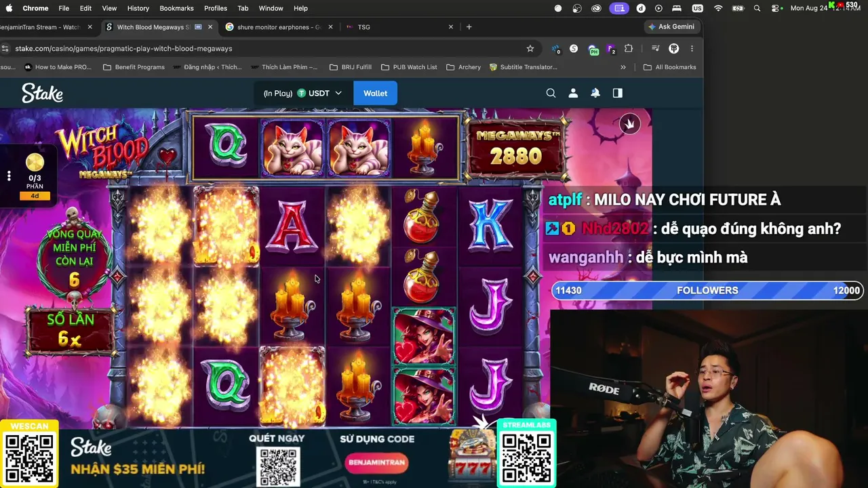The height and width of the screenshot is (488, 868).
Task: Open the Chrome Extensions puzzle icon
Action: pos(629,49)
